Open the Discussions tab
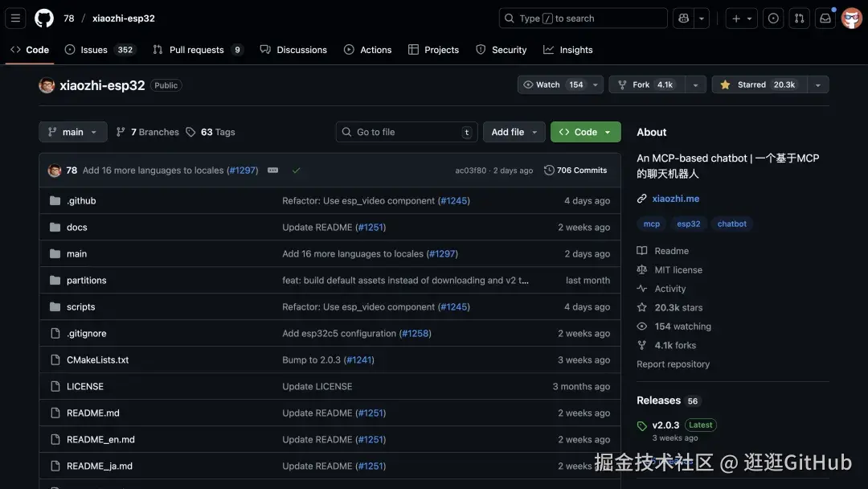The width and height of the screenshot is (868, 489). (293, 50)
